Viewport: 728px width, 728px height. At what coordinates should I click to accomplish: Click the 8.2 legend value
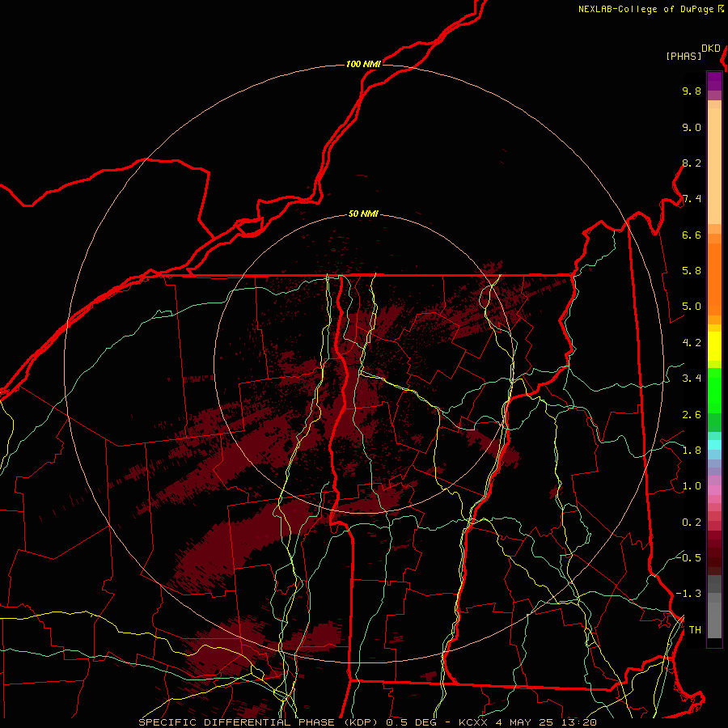pyautogui.click(x=692, y=163)
